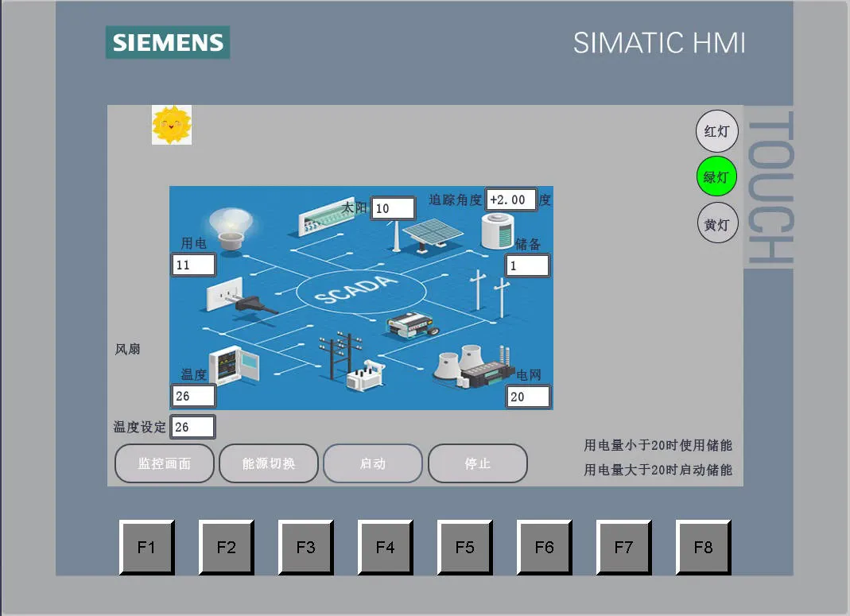Viewport: 850px width, 616px height.
Task: Toggle the 红灯 indicator lamp
Action: (716, 131)
